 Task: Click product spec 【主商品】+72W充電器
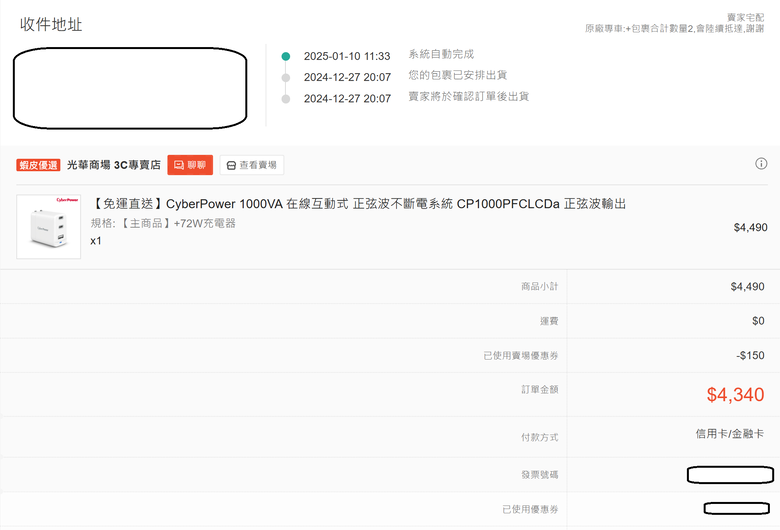tap(163, 223)
